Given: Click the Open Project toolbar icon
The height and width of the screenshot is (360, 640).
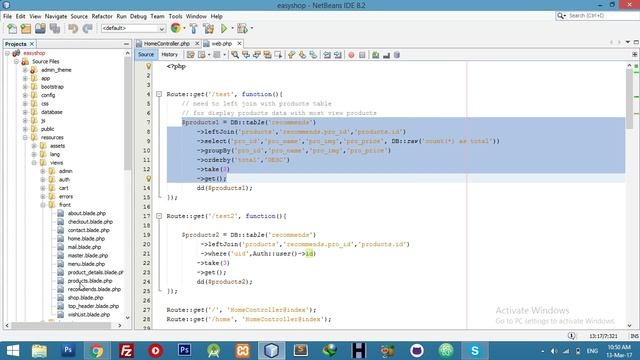Looking at the screenshot, I should coord(40,28).
